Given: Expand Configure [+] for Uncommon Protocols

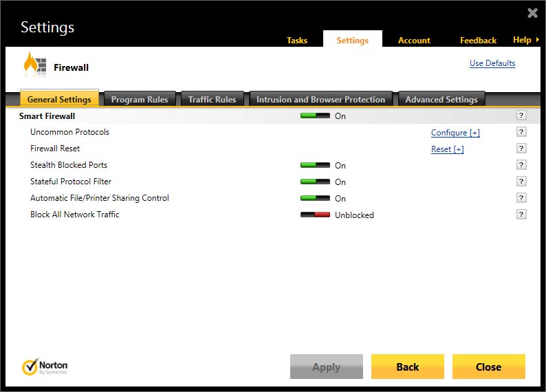Looking at the screenshot, I should [x=455, y=133].
